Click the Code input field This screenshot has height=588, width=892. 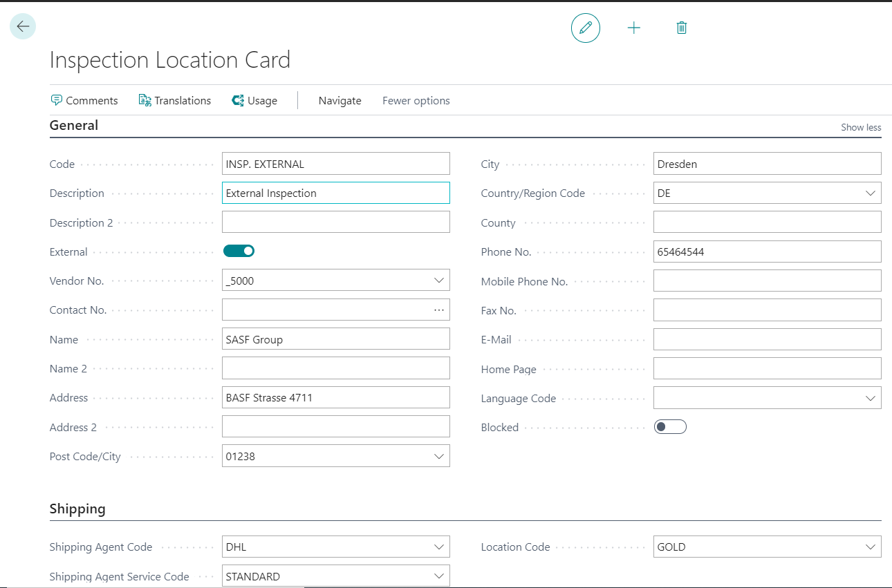(336, 164)
